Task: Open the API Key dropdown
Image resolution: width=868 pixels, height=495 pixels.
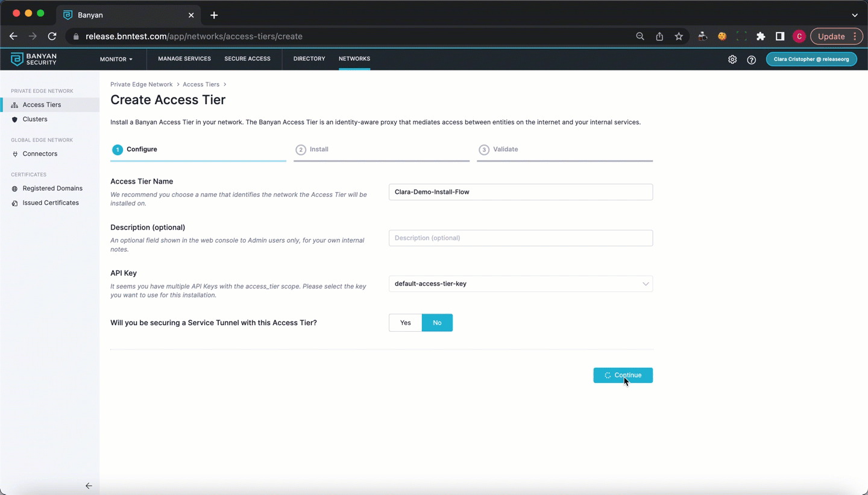Action: click(x=521, y=284)
